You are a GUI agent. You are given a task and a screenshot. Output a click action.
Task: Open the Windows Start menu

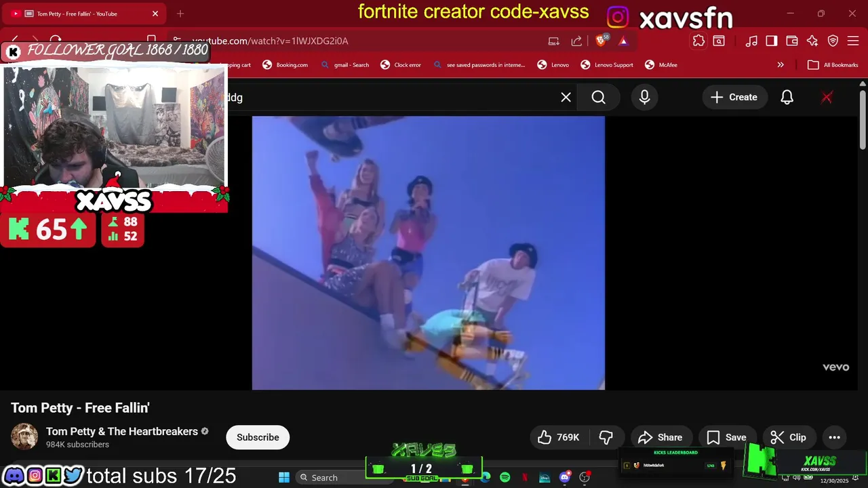tap(284, 478)
